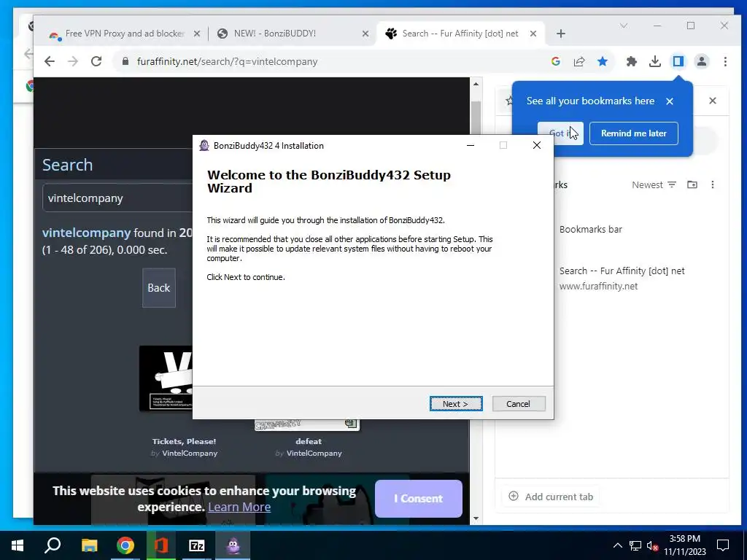
Task: Click the network tray icon
Action: click(x=635, y=545)
